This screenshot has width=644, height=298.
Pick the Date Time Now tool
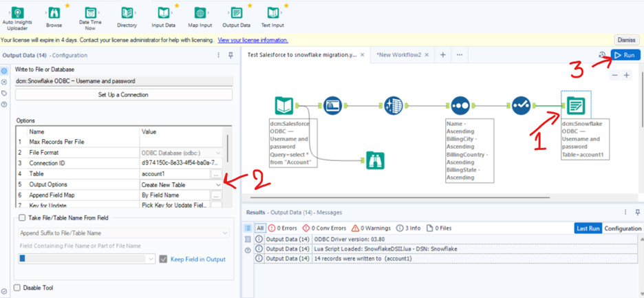point(90,13)
